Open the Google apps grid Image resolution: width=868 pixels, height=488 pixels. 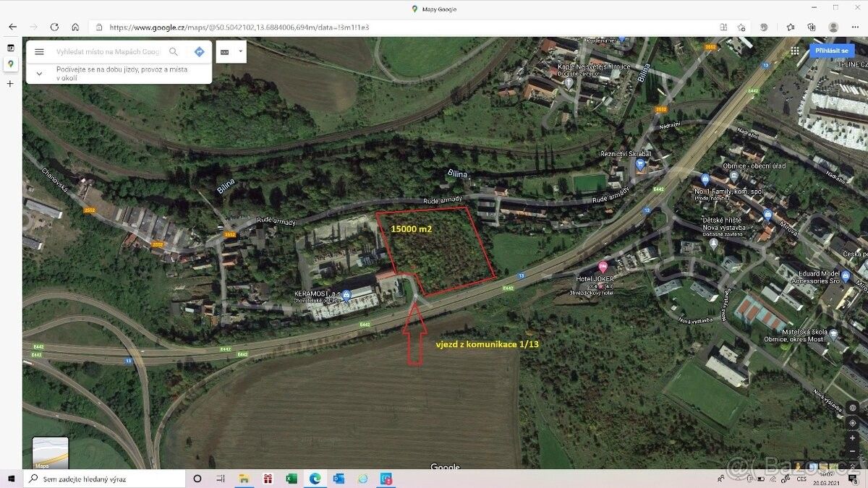(x=795, y=51)
